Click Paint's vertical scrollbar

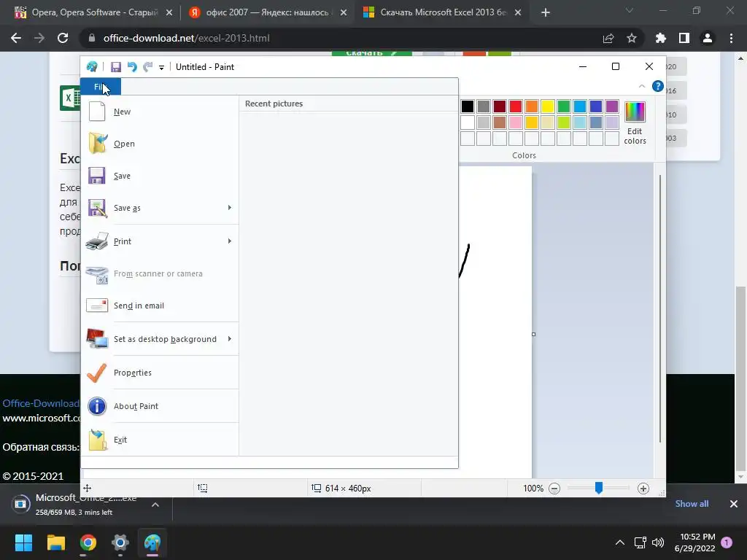(x=659, y=308)
